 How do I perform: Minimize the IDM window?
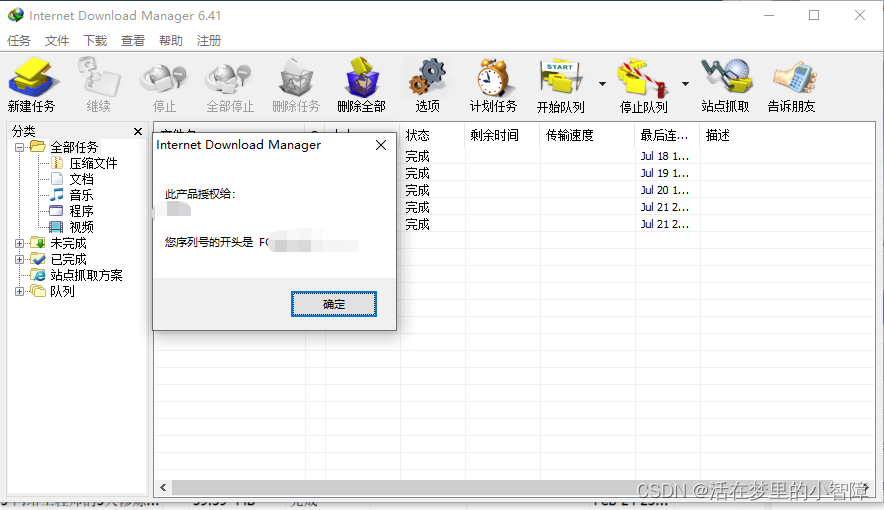(x=769, y=15)
